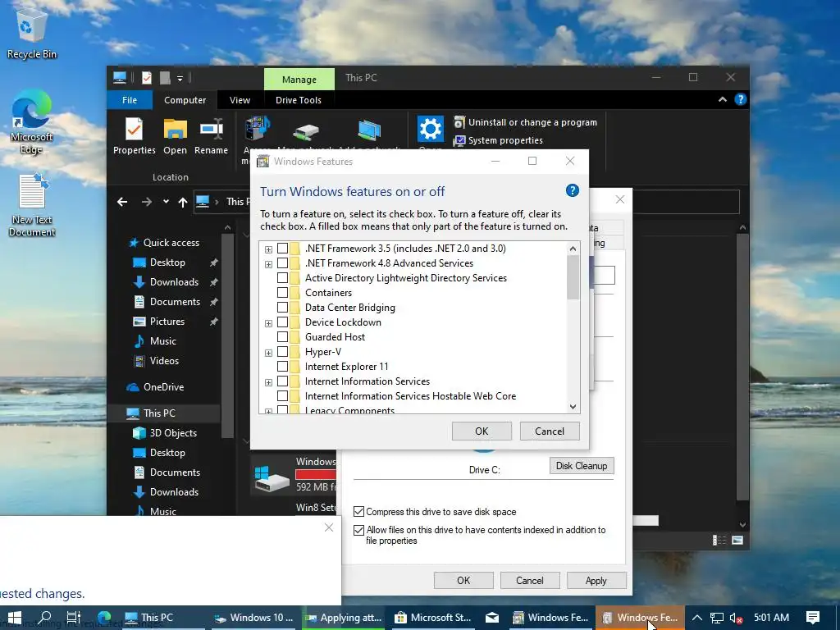Click Uninstall or change a program
The height and width of the screenshot is (630, 840).
[x=526, y=122]
